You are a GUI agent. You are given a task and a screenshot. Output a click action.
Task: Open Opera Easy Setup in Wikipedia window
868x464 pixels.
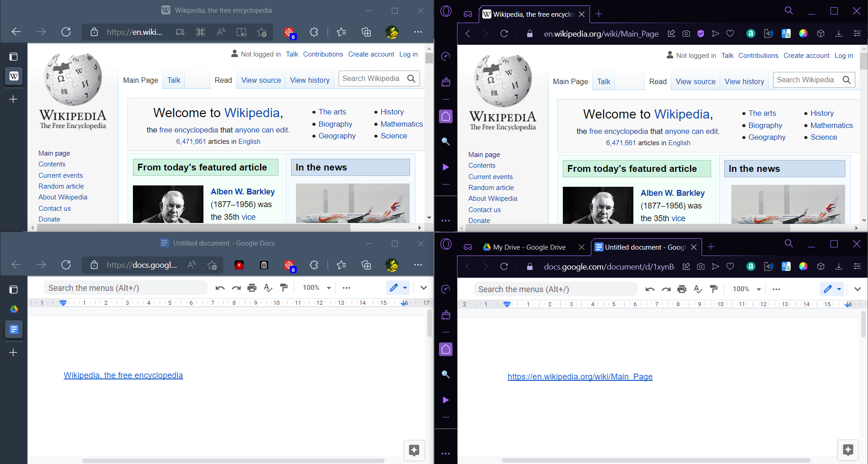coord(857,33)
